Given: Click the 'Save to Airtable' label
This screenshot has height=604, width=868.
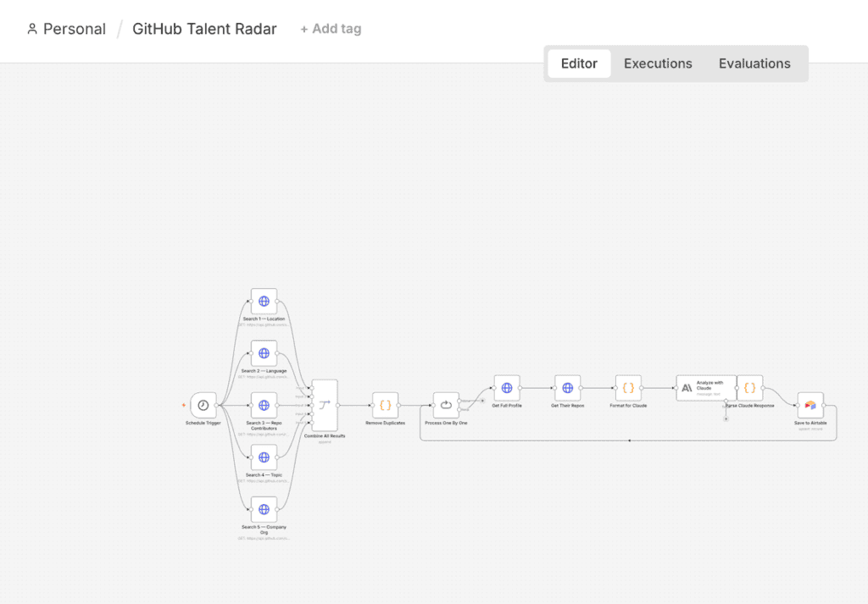Looking at the screenshot, I should [x=810, y=423].
